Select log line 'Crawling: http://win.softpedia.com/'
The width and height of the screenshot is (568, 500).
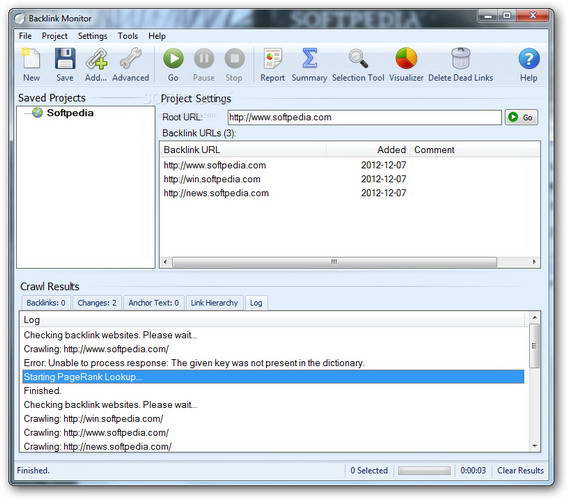click(273, 419)
